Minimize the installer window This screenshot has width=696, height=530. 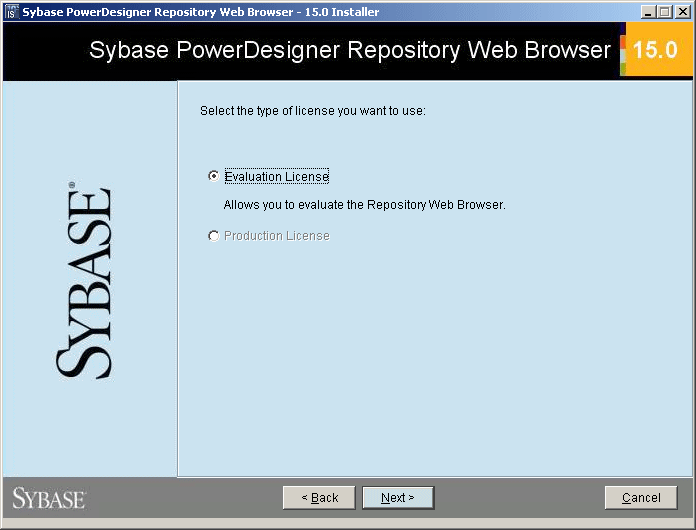[x=649, y=12]
